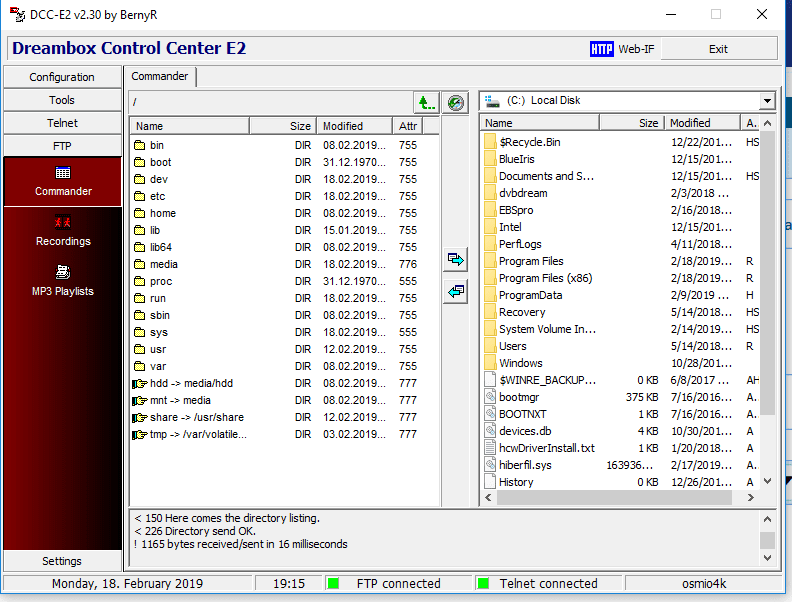Click log panel scrollbar up arrow
The height and width of the screenshot is (602, 792).
[767, 519]
